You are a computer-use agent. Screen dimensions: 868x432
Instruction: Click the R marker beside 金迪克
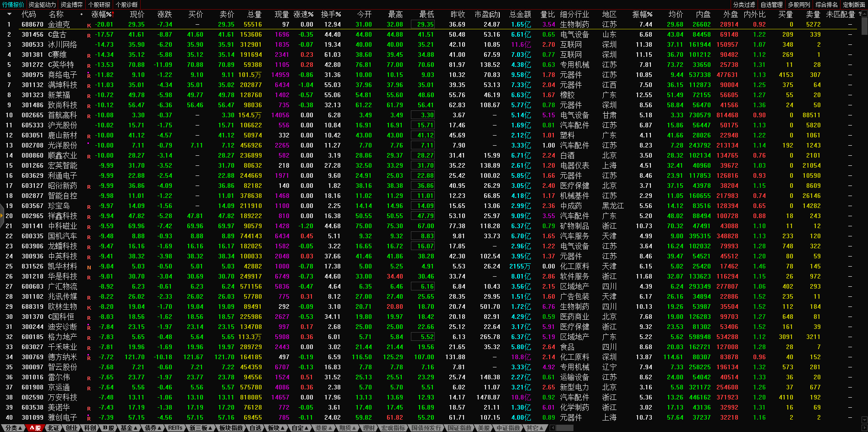click(89, 26)
